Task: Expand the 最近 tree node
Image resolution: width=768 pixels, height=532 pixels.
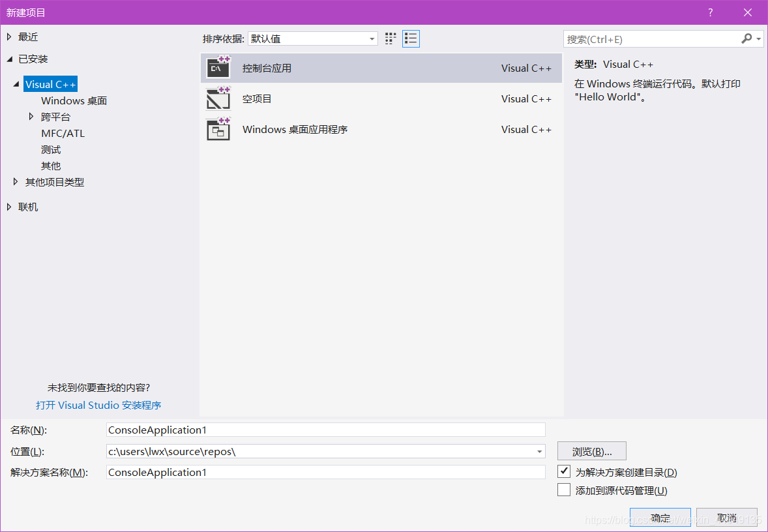Action: click(9, 37)
